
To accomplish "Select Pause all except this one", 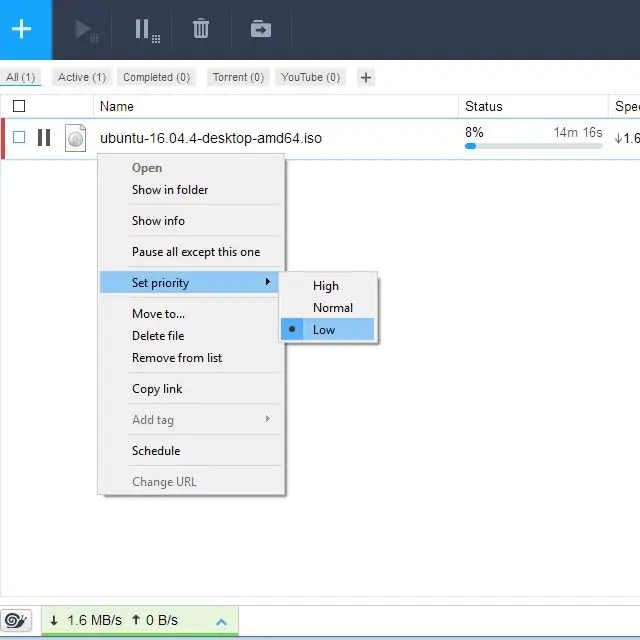I will coord(196,252).
